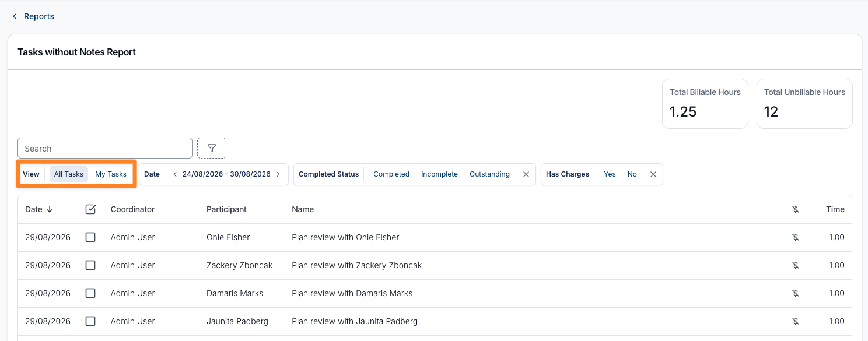This screenshot has height=341, width=868.
Task: Open the 24/08/2026 - 30/08/2026 date picker
Action: (226, 174)
